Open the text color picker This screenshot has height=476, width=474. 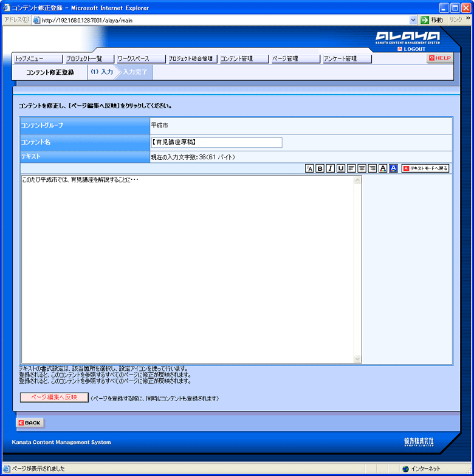(x=383, y=168)
